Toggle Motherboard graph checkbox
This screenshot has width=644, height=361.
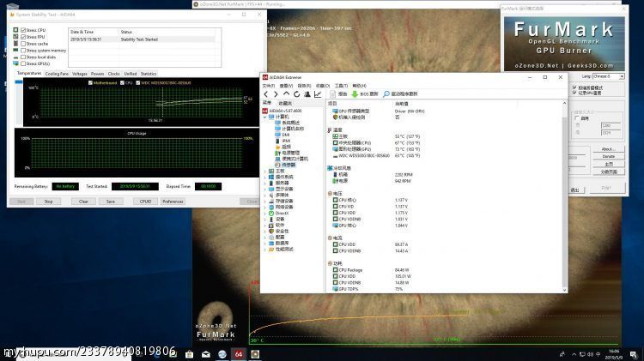click(90, 83)
